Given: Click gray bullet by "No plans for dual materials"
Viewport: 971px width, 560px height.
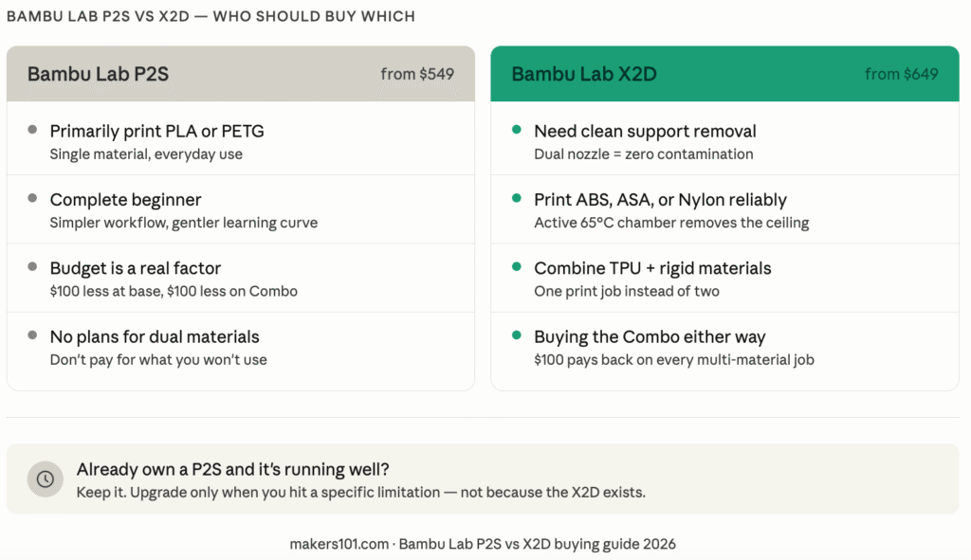Looking at the screenshot, I should [x=32, y=335].
